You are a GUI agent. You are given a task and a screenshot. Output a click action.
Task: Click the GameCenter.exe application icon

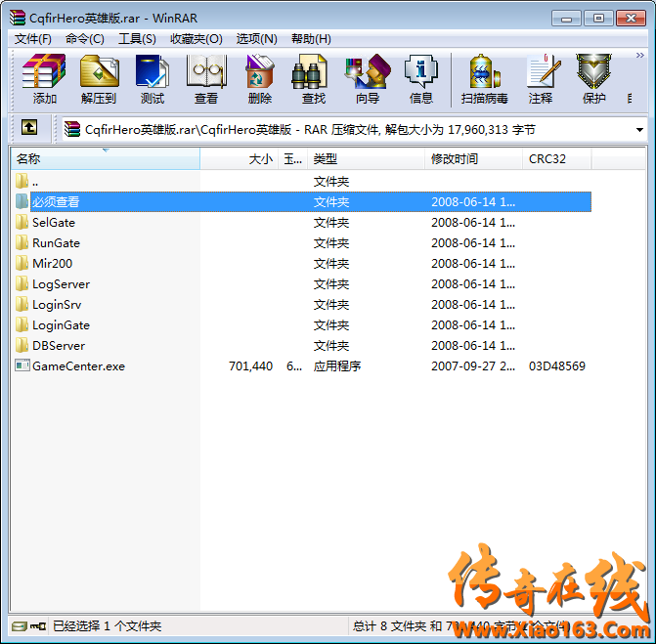(22, 365)
